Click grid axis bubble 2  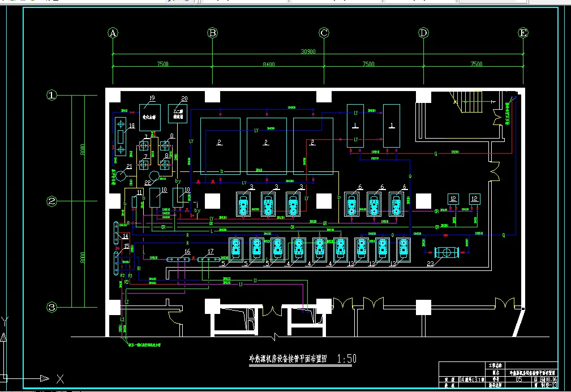click(x=51, y=201)
